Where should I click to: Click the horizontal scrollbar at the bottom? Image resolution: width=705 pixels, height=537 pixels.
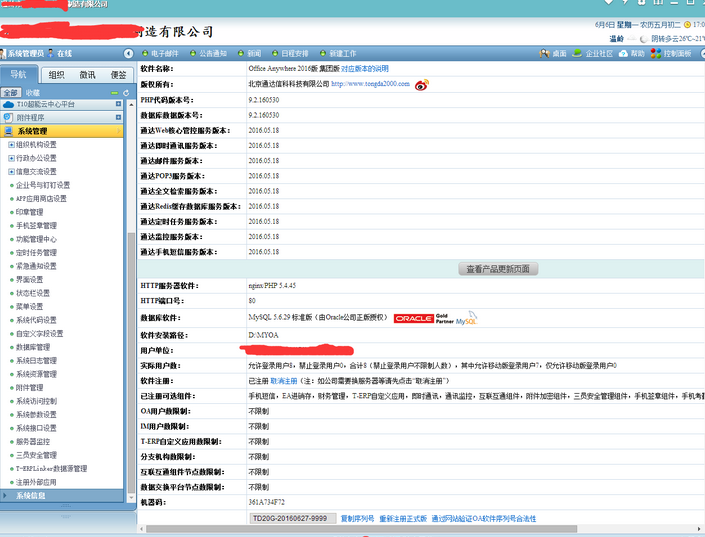[361, 529]
